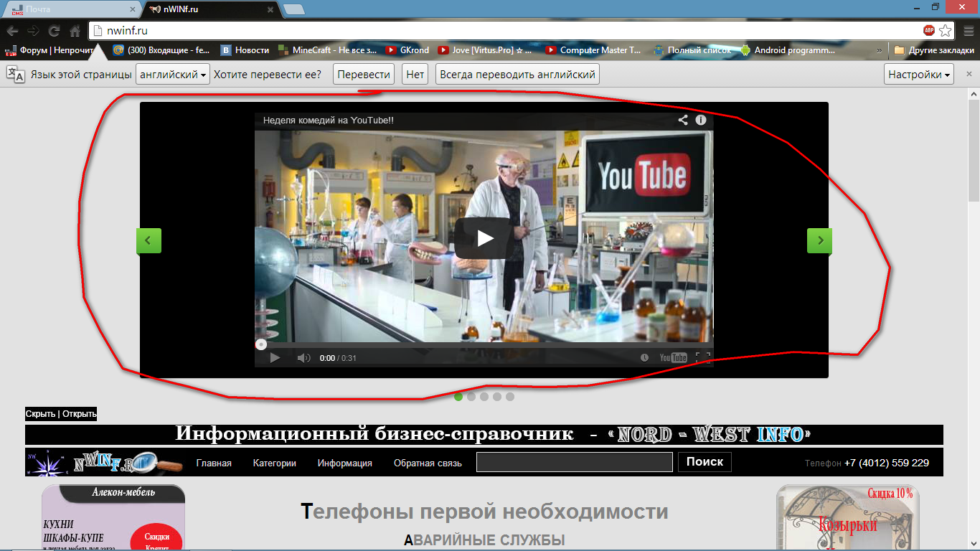Expand the Настройки translate options dropdown
This screenshot has height=551, width=980.
pyautogui.click(x=919, y=75)
